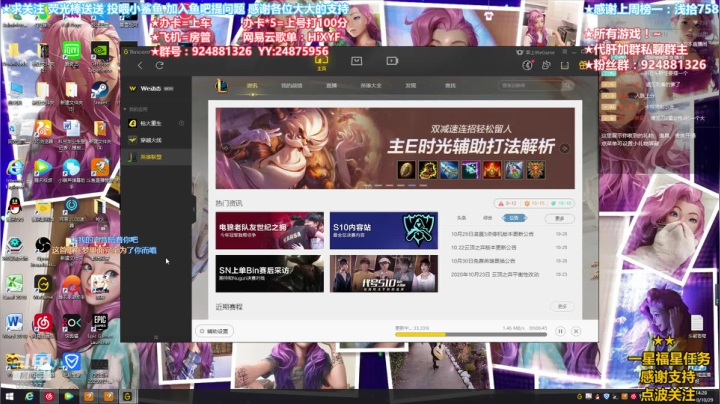Open QQ penguin desktop shortcut

[x=15, y=209]
